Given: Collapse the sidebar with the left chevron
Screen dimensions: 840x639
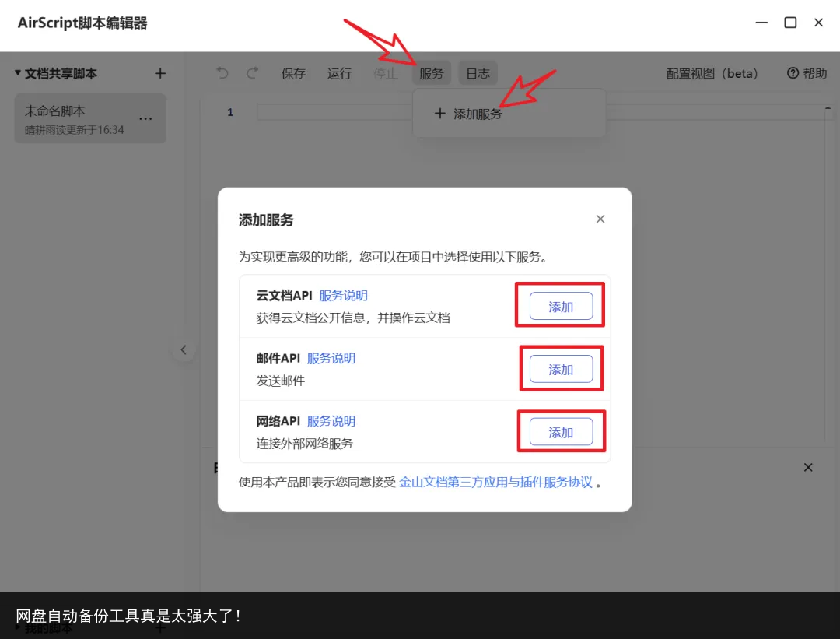Looking at the screenshot, I should (x=184, y=350).
